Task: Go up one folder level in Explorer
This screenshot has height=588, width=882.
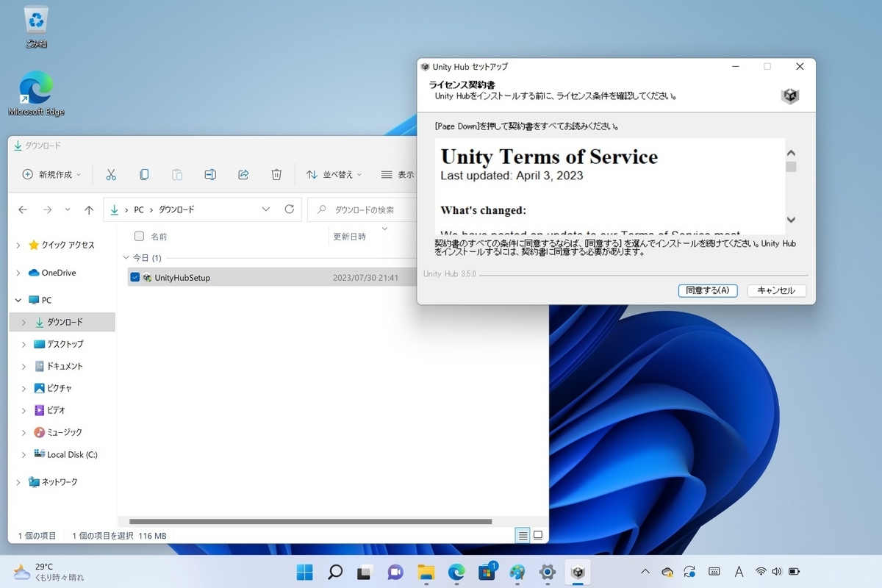Action: [89, 209]
